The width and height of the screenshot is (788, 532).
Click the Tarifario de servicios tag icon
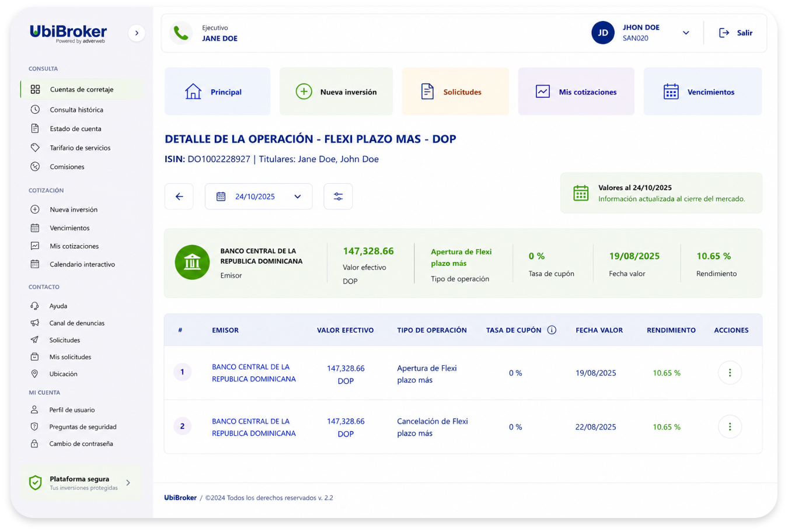35,148
